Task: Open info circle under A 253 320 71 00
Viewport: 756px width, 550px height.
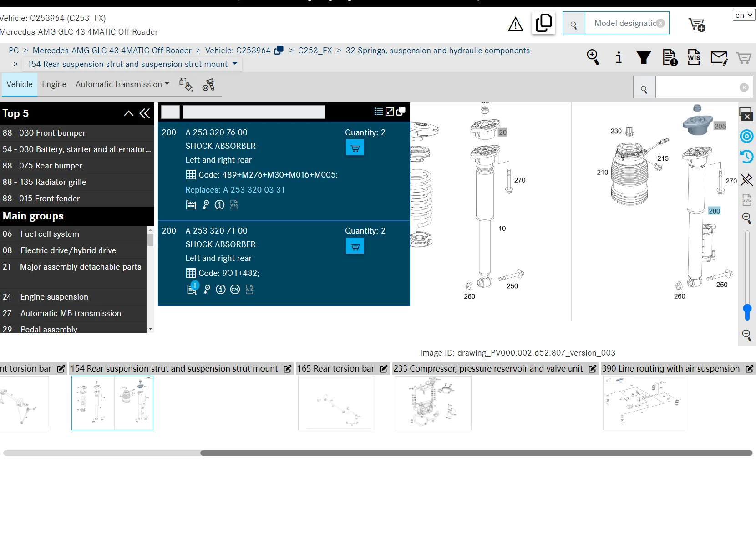Action: click(221, 289)
